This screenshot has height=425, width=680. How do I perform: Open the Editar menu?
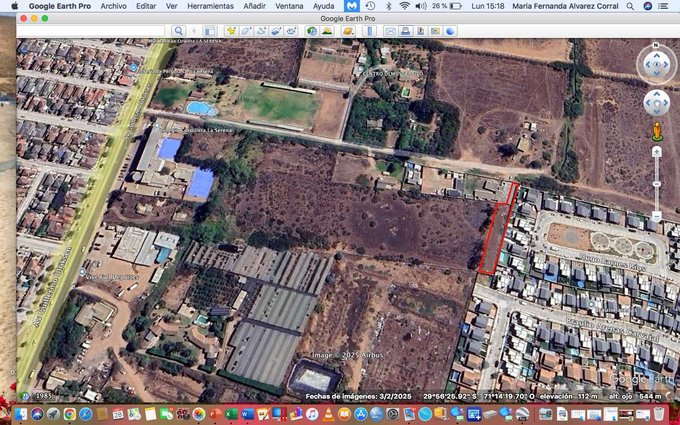146,6
